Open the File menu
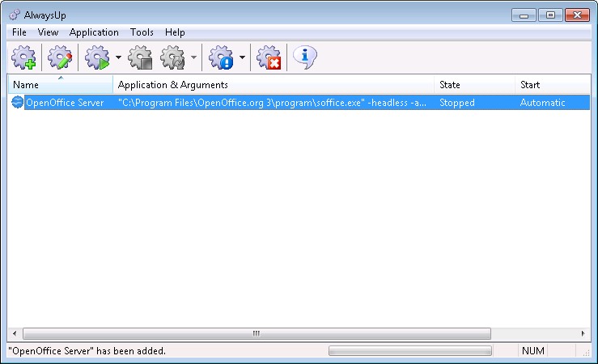 (19, 32)
